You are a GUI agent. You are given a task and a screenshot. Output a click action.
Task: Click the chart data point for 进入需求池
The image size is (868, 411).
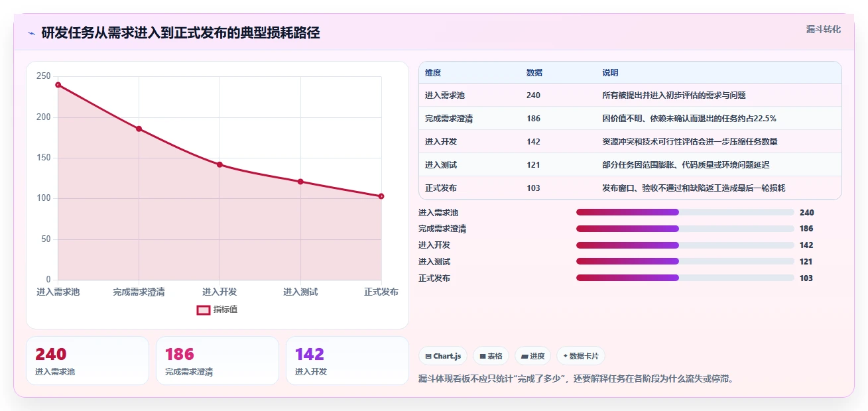tap(58, 85)
